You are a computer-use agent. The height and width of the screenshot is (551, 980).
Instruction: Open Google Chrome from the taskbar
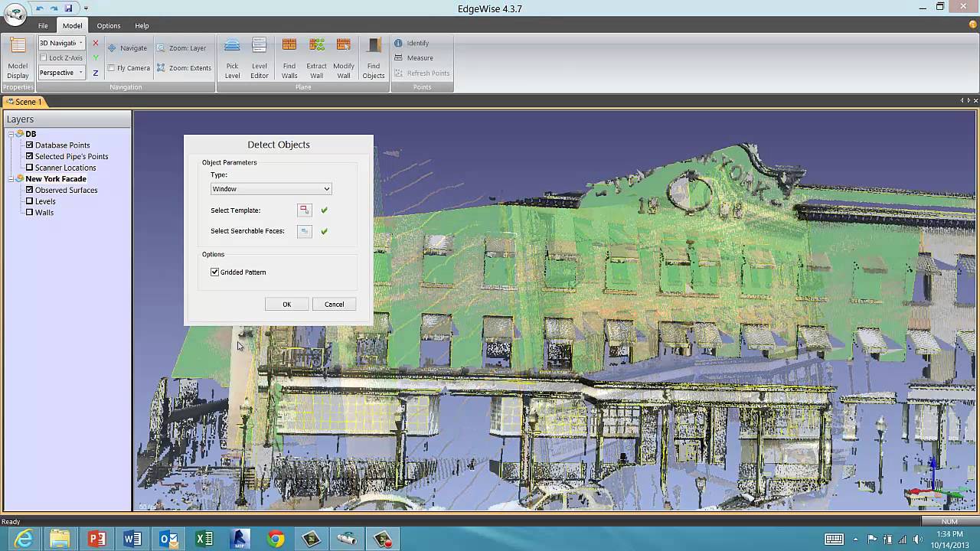coord(276,540)
